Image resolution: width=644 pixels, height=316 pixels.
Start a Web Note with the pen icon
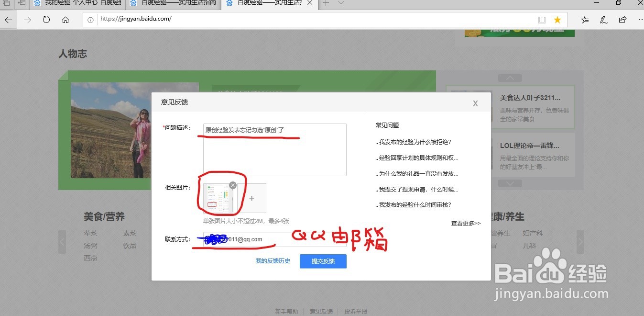[x=603, y=20]
